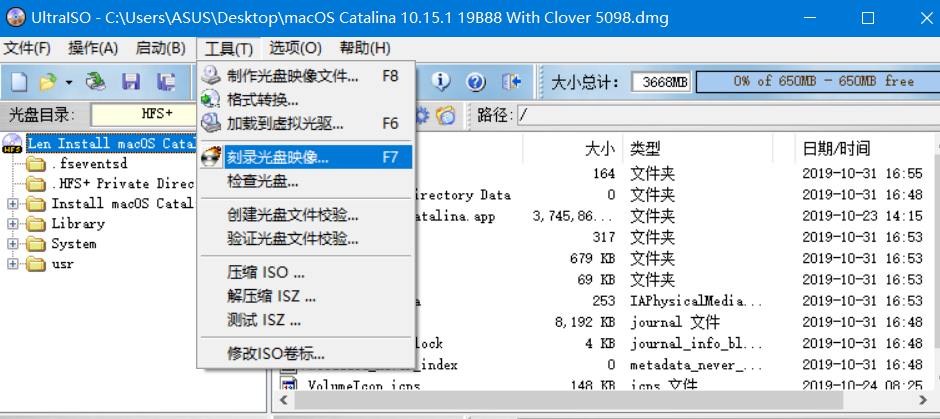Open the 启动(B) menu
The width and height of the screenshot is (940, 419).
[x=161, y=48]
